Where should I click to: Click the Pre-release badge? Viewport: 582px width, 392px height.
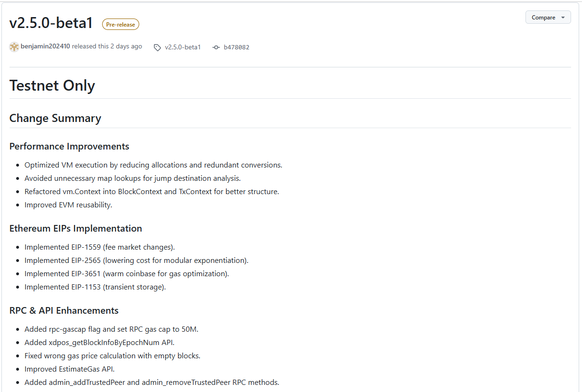(120, 24)
